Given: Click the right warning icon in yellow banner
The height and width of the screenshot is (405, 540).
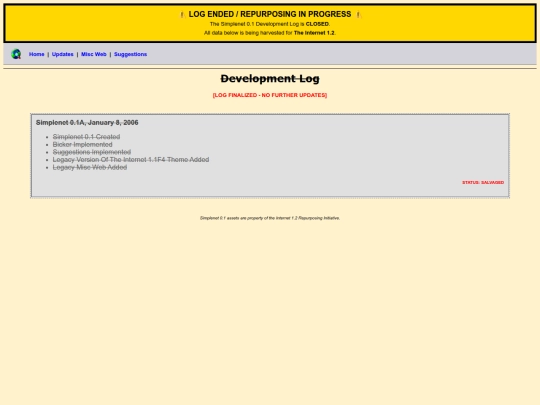Looking at the screenshot, I should coord(358,14).
